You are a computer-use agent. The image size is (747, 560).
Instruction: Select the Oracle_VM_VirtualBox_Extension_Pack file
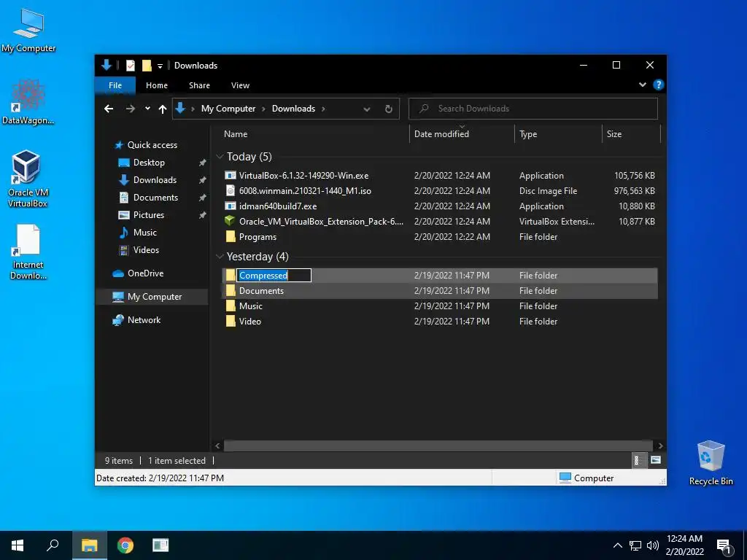coord(440,222)
